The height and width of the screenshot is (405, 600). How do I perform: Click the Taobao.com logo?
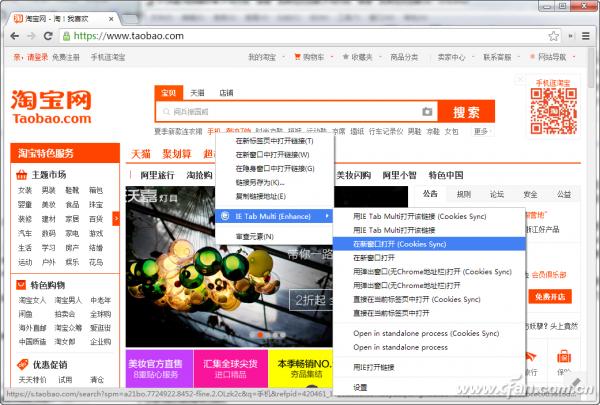51,107
